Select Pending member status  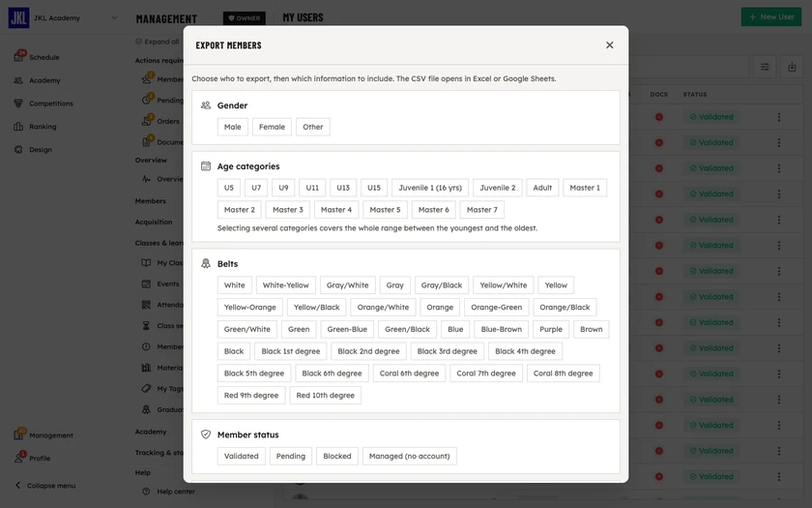coord(291,456)
